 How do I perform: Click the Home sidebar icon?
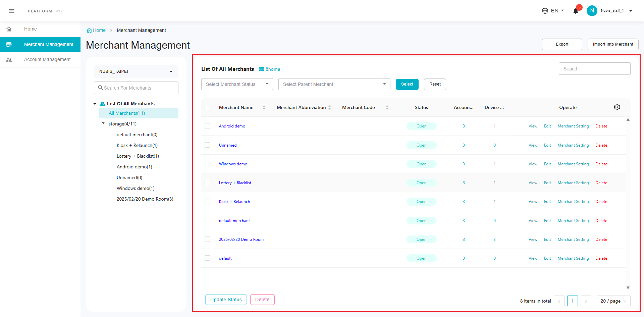point(9,29)
